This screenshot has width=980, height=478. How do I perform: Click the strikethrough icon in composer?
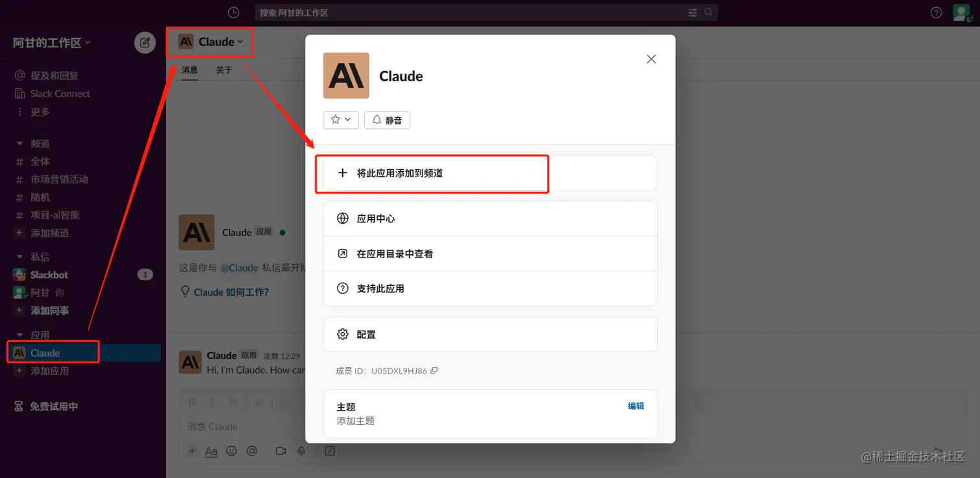pyautogui.click(x=234, y=403)
